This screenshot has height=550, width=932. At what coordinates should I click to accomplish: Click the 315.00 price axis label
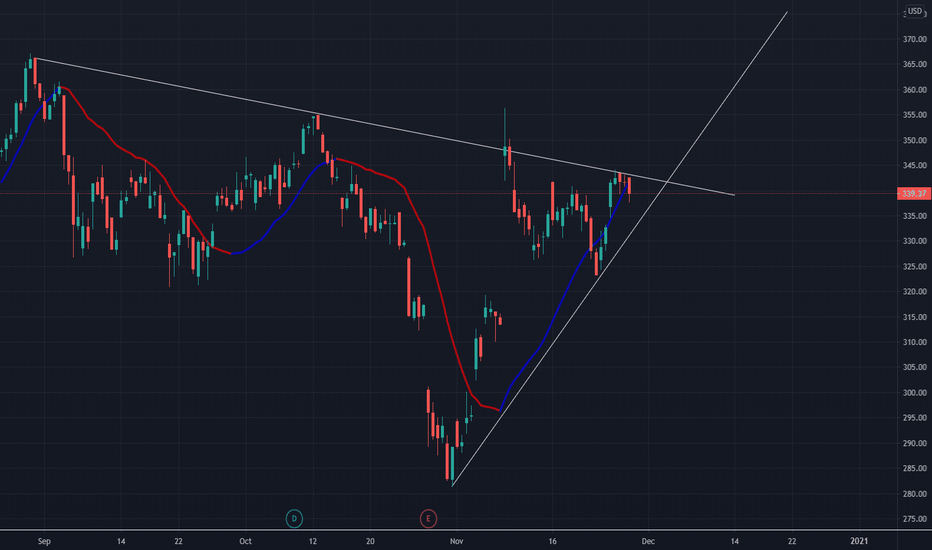tap(915, 317)
